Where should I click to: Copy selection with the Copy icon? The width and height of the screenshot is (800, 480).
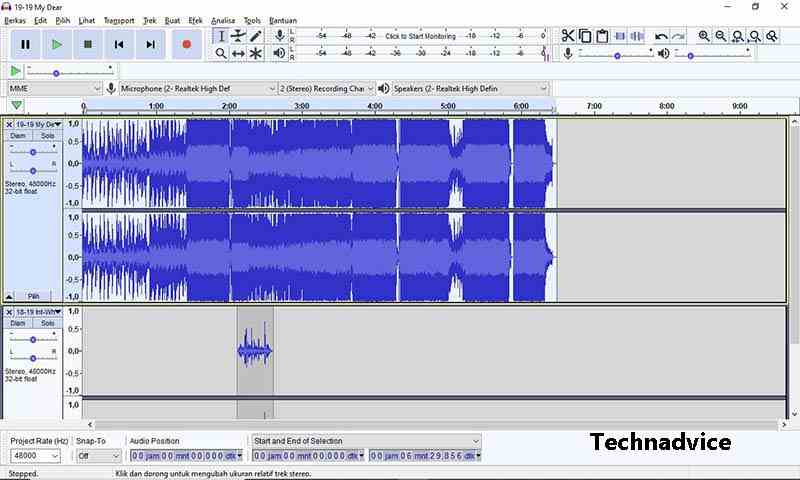585,36
